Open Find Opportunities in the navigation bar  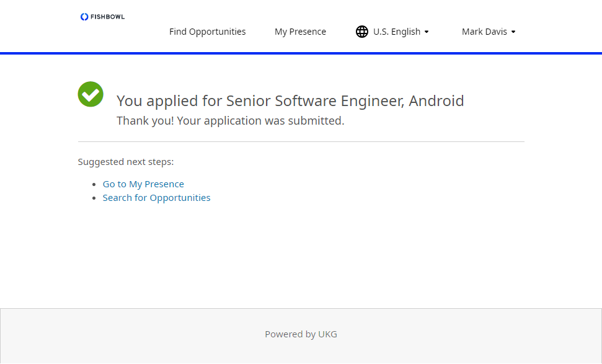point(207,32)
